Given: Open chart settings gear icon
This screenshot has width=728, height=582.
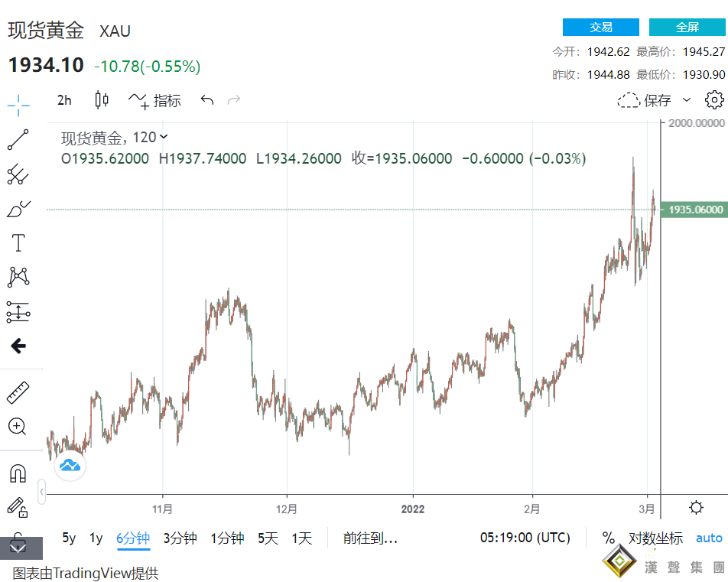Looking at the screenshot, I should (x=714, y=99).
